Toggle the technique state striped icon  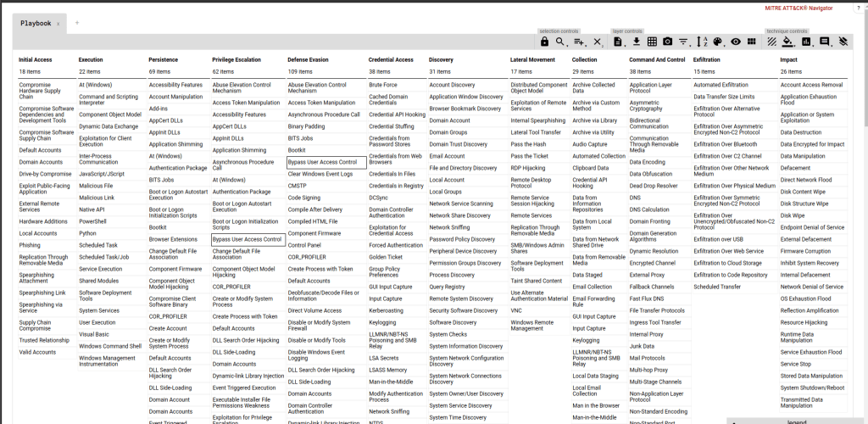point(772,42)
